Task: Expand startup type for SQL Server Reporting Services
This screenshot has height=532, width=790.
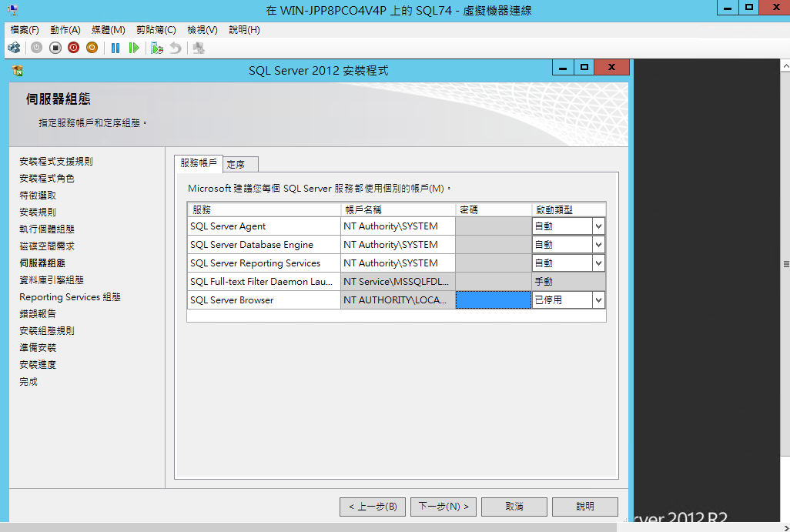Action: click(x=598, y=263)
